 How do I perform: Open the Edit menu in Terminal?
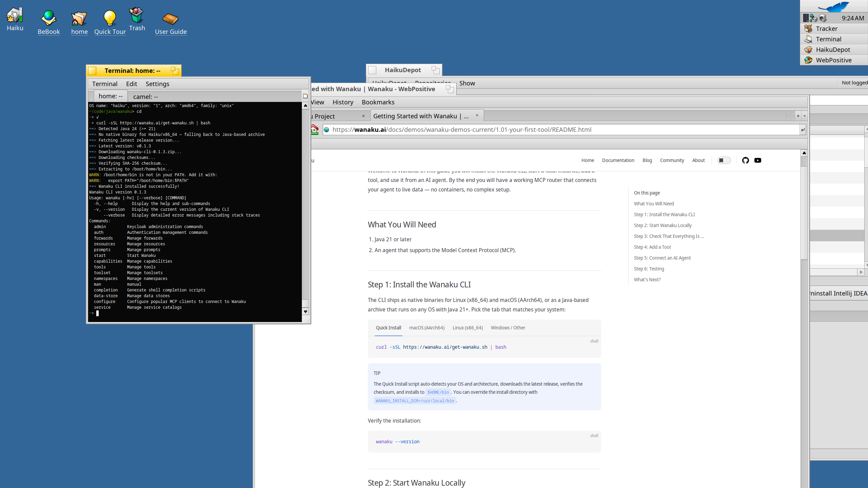132,84
